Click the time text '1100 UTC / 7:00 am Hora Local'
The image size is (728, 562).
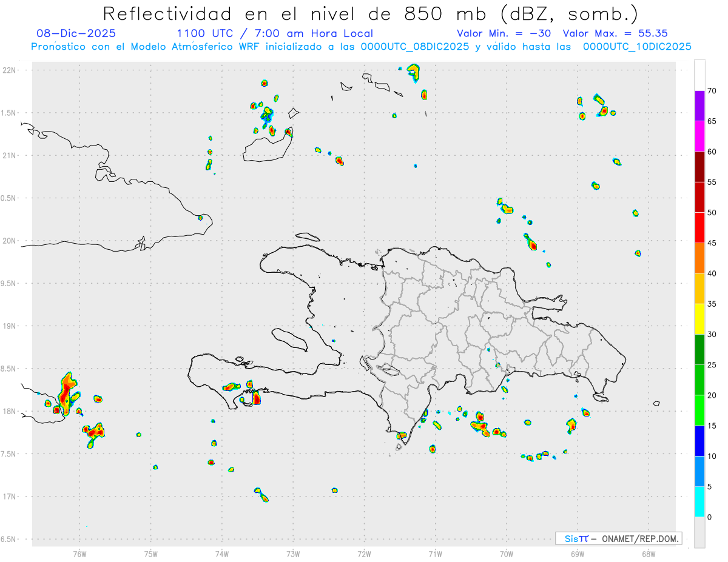tap(275, 33)
